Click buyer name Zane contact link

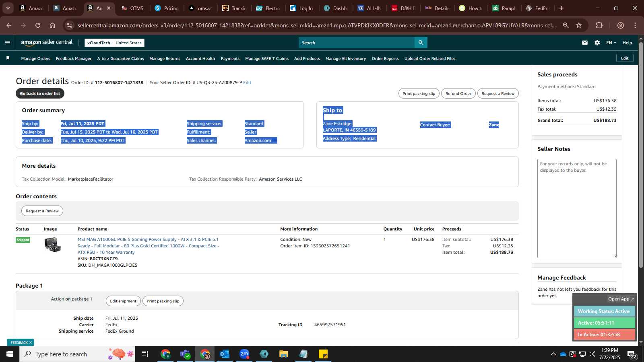494,125
